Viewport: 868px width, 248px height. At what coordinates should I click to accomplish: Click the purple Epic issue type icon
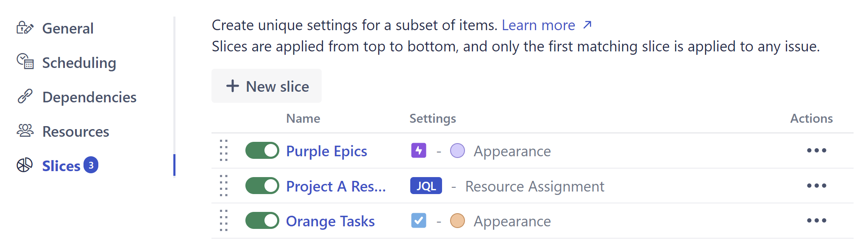418,150
